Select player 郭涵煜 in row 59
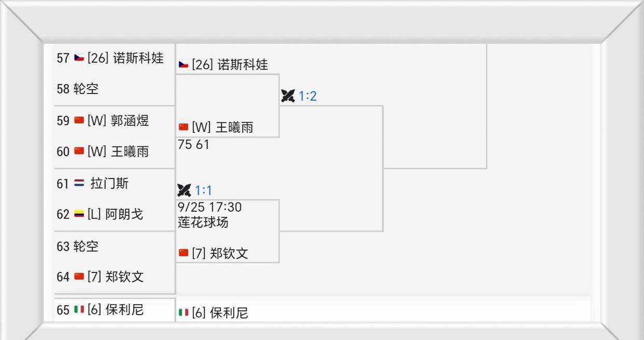Image resolution: width=644 pixels, height=340 pixels. coord(130,120)
